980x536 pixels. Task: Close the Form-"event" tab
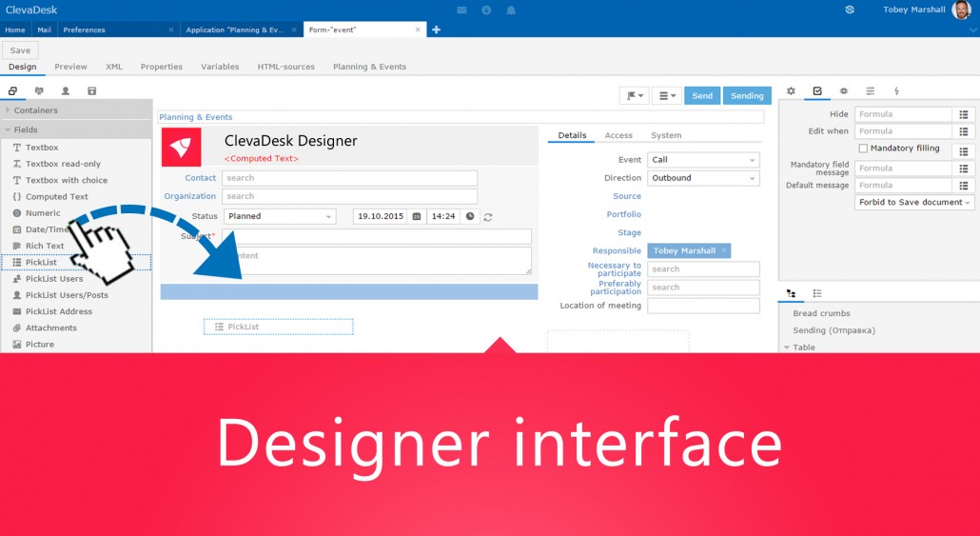tap(418, 30)
